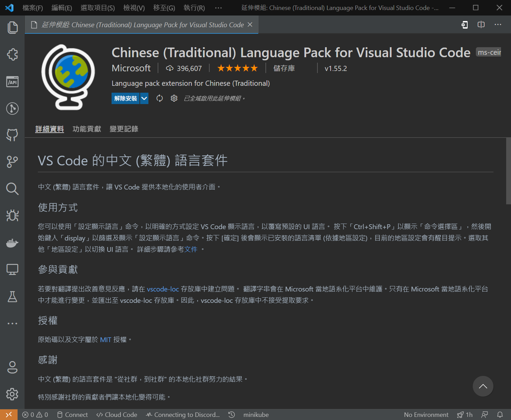This screenshot has height=420, width=511.
Task: Click the 396,607 install count
Action: click(x=184, y=68)
